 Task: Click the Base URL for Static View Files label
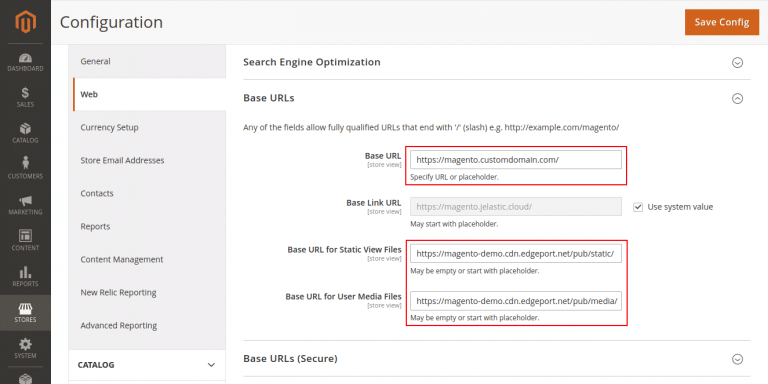pyautogui.click(x=344, y=250)
